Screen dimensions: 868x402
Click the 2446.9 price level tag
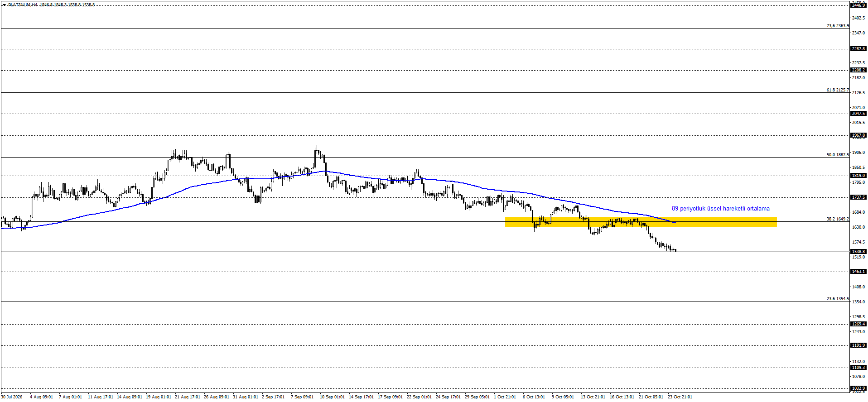click(x=858, y=5)
